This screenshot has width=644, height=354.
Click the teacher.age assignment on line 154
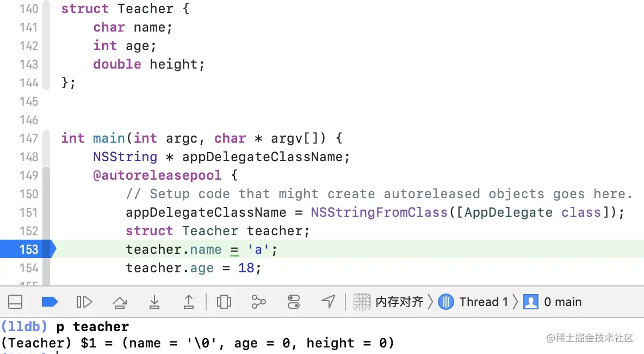194,268
